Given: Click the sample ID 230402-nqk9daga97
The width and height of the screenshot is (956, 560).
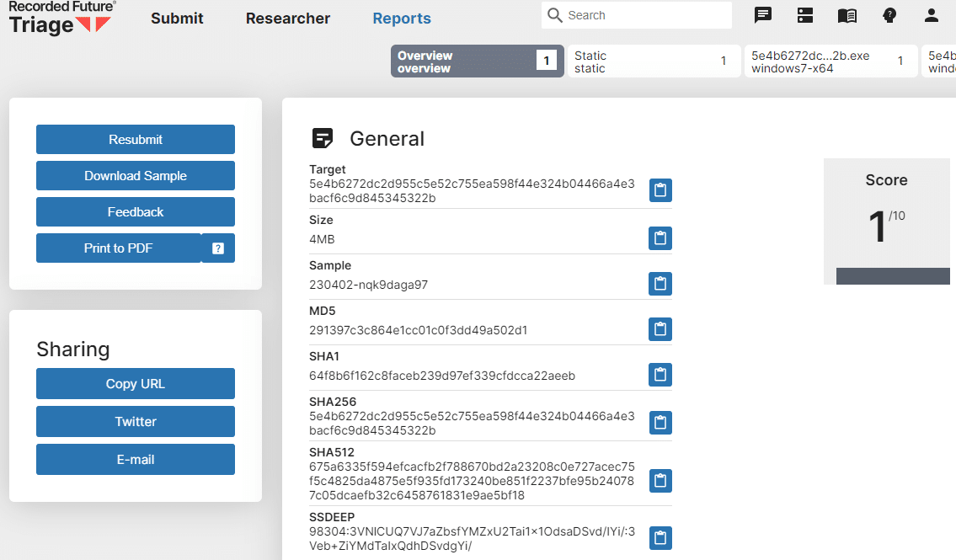Looking at the screenshot, I should click(x=368, y=285).
